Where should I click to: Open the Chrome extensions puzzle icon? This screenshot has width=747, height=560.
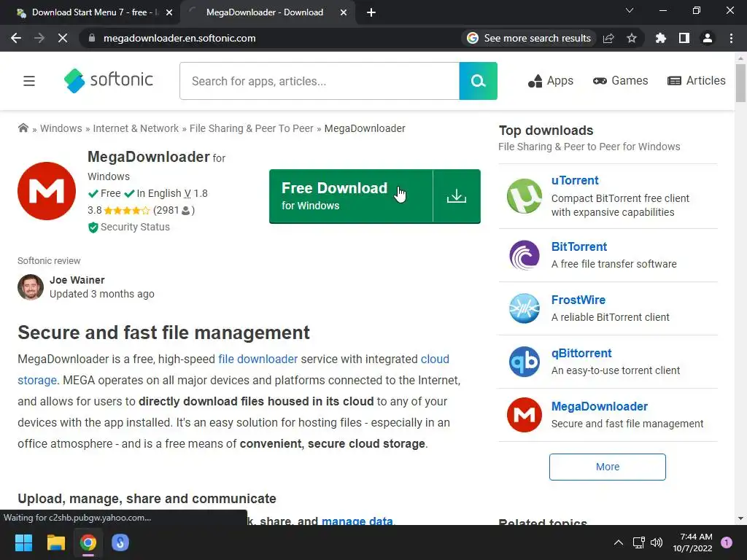[661, 38]
